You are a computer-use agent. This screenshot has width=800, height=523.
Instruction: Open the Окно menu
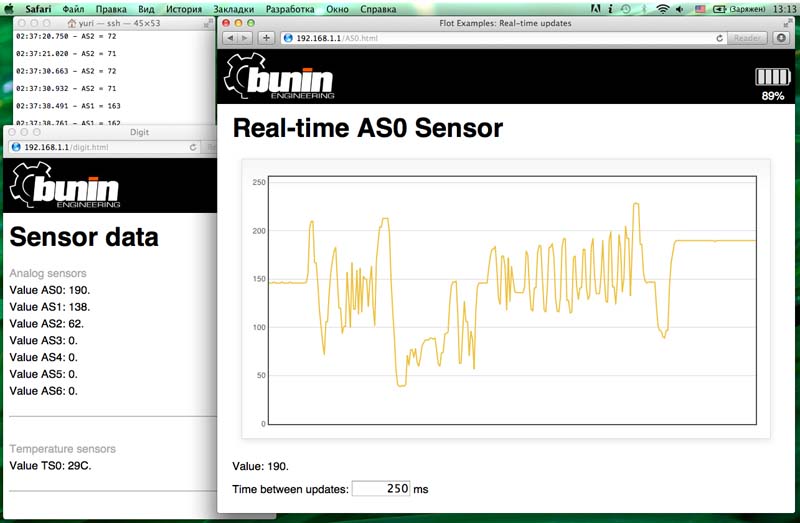coord(337,9)
